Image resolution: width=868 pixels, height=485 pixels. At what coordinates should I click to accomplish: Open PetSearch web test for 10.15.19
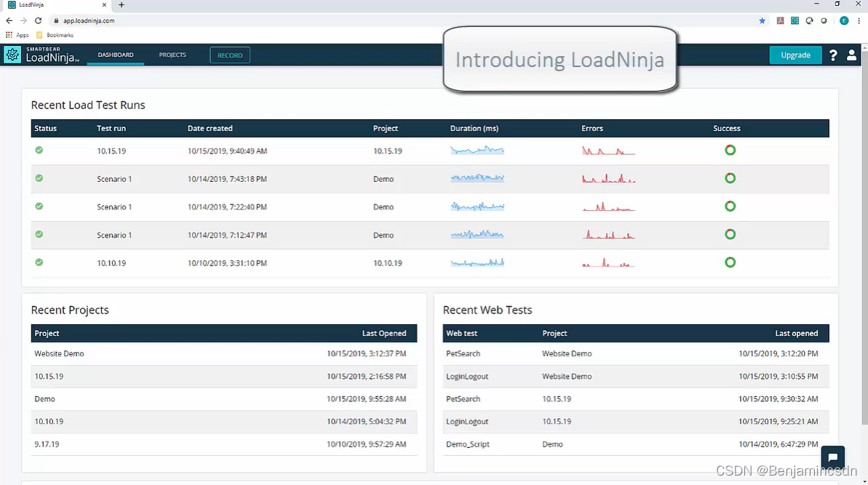[x=463, y=398]
